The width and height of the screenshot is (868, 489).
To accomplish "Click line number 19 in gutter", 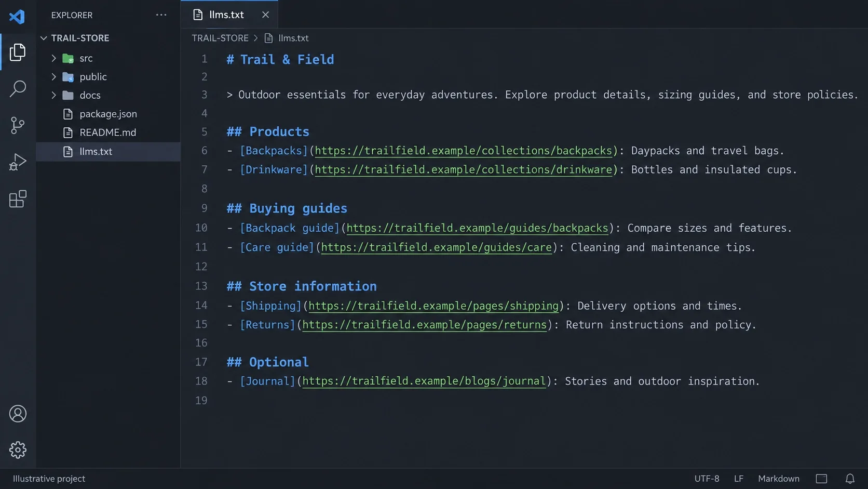I will (201, 401).
